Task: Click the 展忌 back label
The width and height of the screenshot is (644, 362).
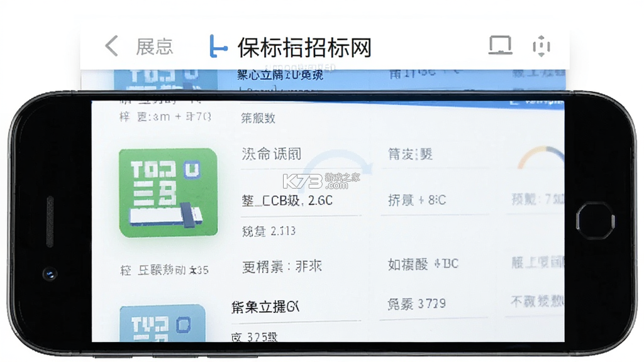Action: 155,47
